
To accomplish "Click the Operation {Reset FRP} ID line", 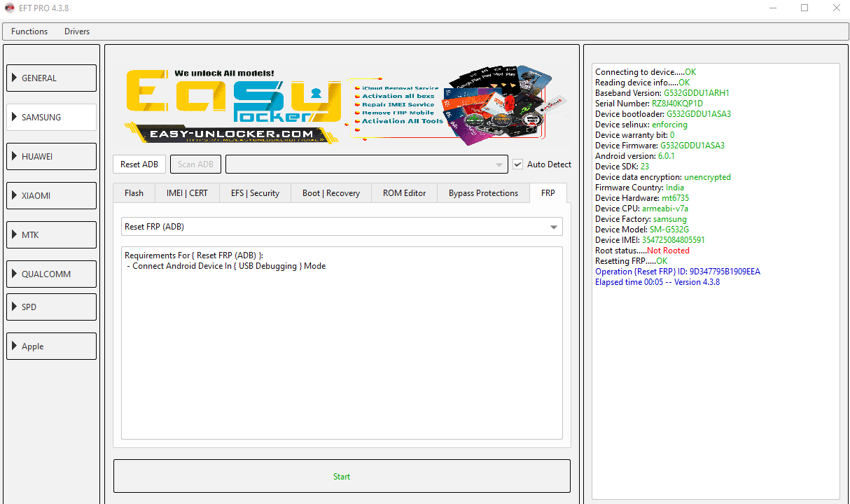I will pos(678,272).
